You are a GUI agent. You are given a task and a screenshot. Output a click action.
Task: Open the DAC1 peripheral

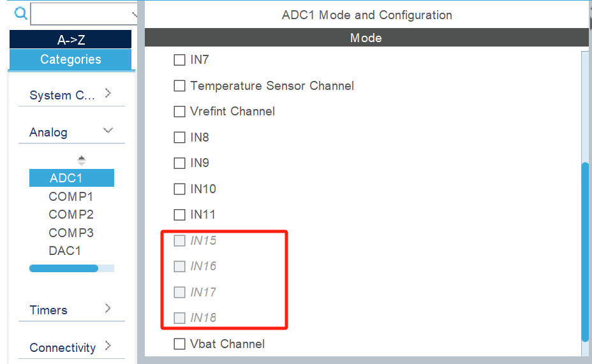click(x=64, y=251)
